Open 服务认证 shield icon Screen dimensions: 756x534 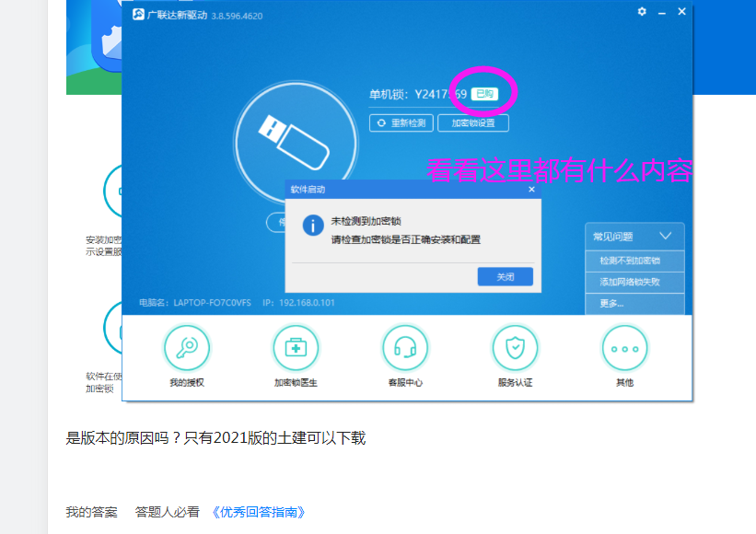[x=515, y=347]
